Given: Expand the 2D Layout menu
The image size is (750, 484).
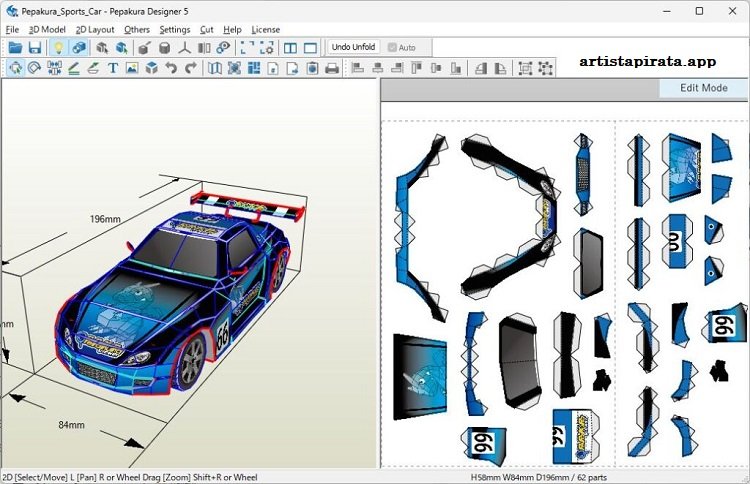Looking at the screenshot, I should click(x=95, y=30).
